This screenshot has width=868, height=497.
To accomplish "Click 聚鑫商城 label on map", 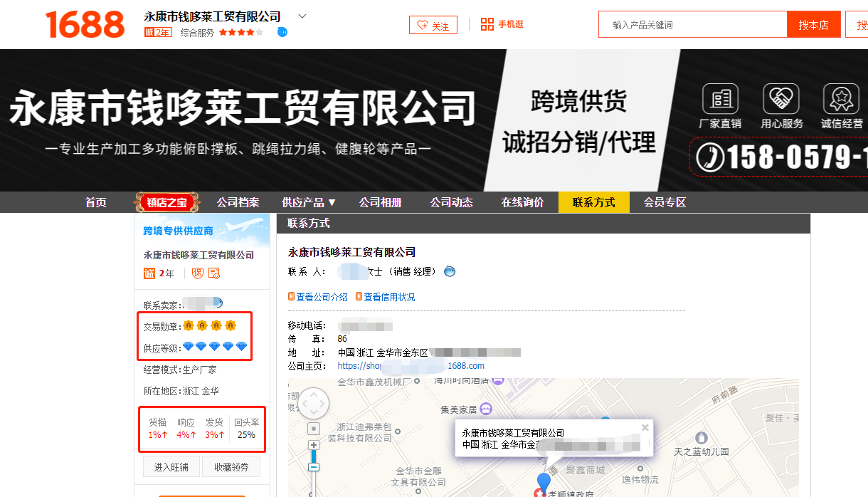I will (x=586, y=470).
